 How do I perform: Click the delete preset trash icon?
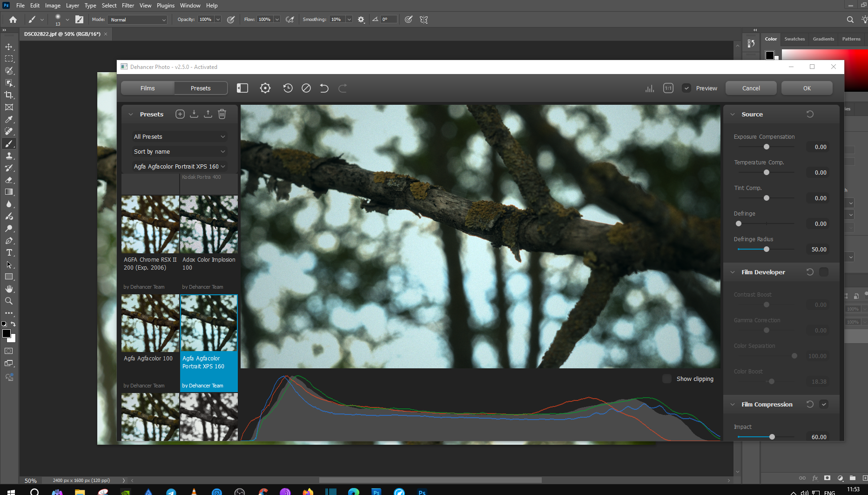[x=222, y=114]
